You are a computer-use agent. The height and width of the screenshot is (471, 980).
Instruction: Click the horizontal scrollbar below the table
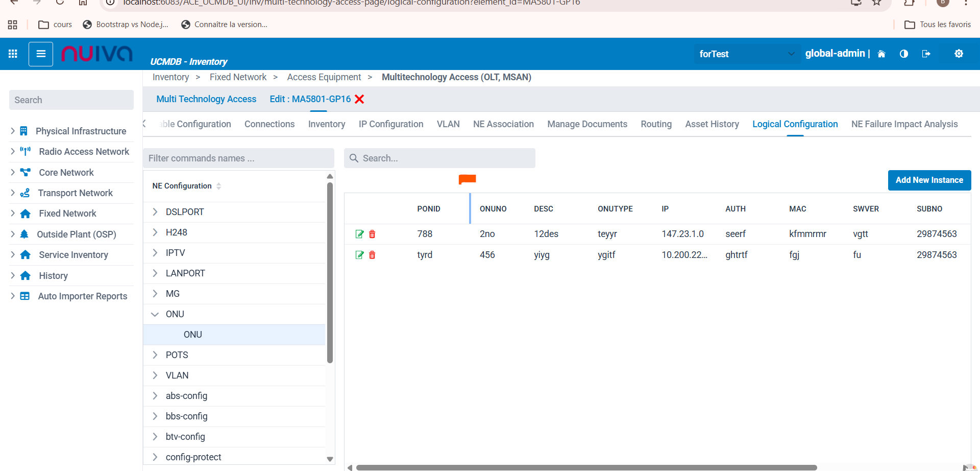click(x=586, y=467)
